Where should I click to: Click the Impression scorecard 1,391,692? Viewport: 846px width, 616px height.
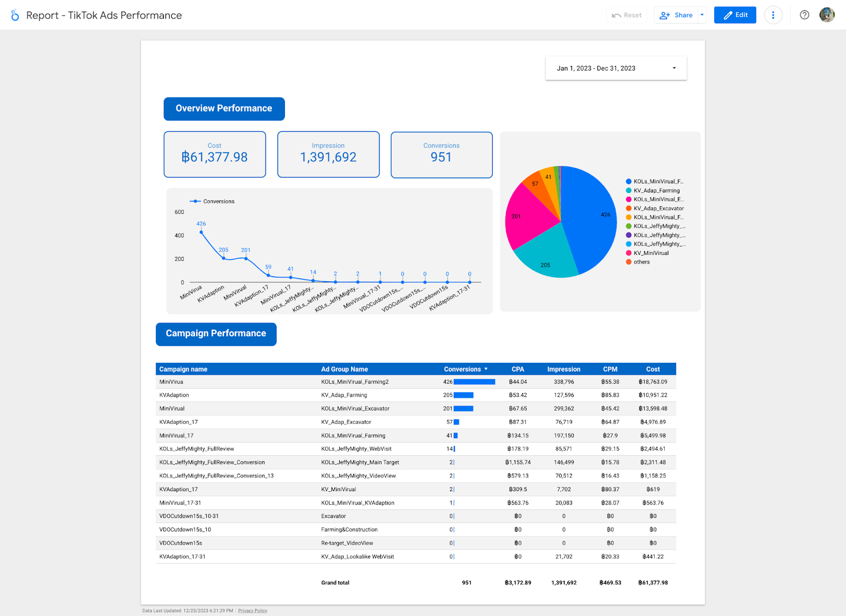[x=328, y=154]
